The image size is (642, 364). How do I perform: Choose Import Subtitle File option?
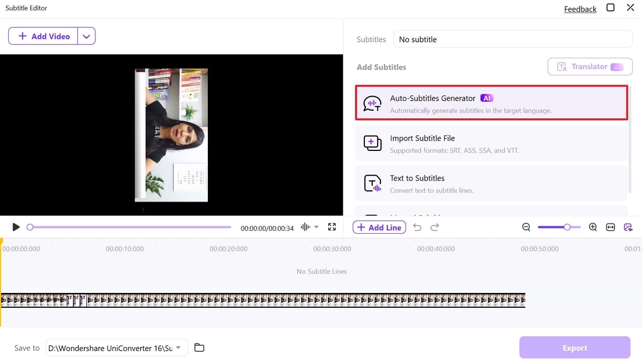pos(491,143)
